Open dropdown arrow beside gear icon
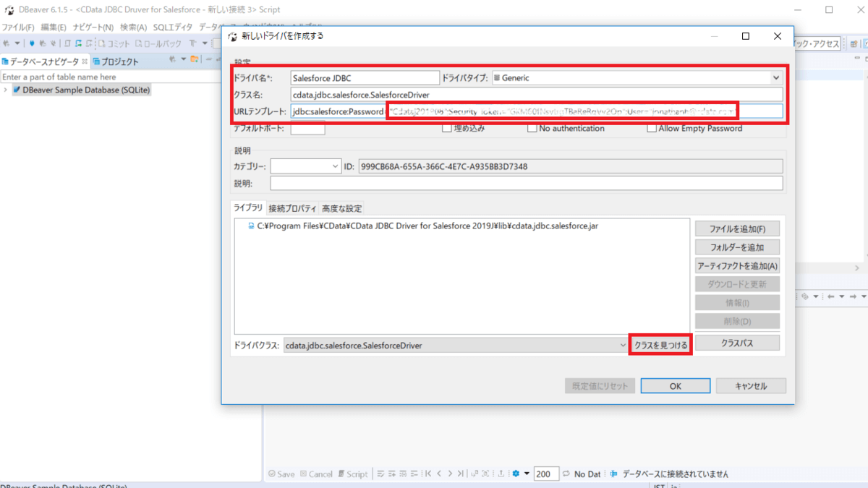Screen dimensions: 868x488 (527, 474)
